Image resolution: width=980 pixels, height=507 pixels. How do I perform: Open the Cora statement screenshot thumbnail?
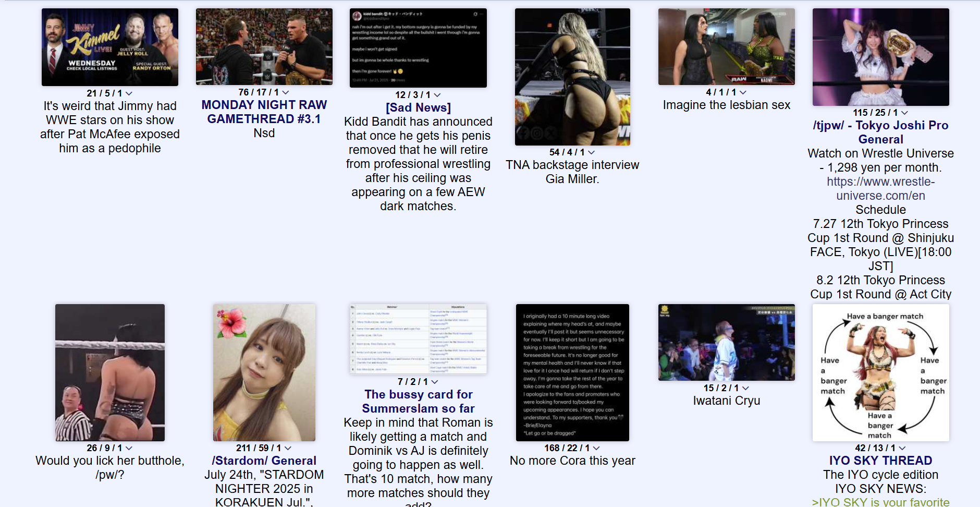(572, 372)
